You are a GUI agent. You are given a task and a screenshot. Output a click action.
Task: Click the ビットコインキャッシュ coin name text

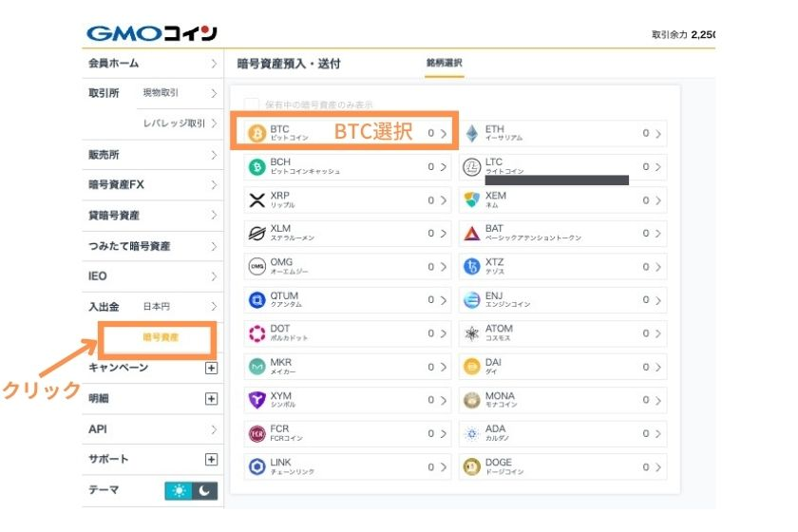point(305,172)
